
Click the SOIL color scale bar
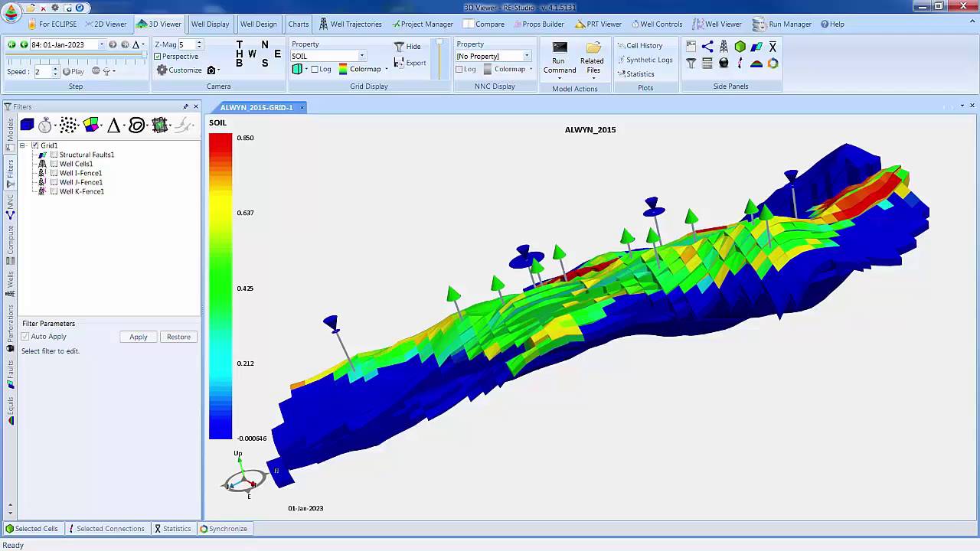(x=220, y=286)
